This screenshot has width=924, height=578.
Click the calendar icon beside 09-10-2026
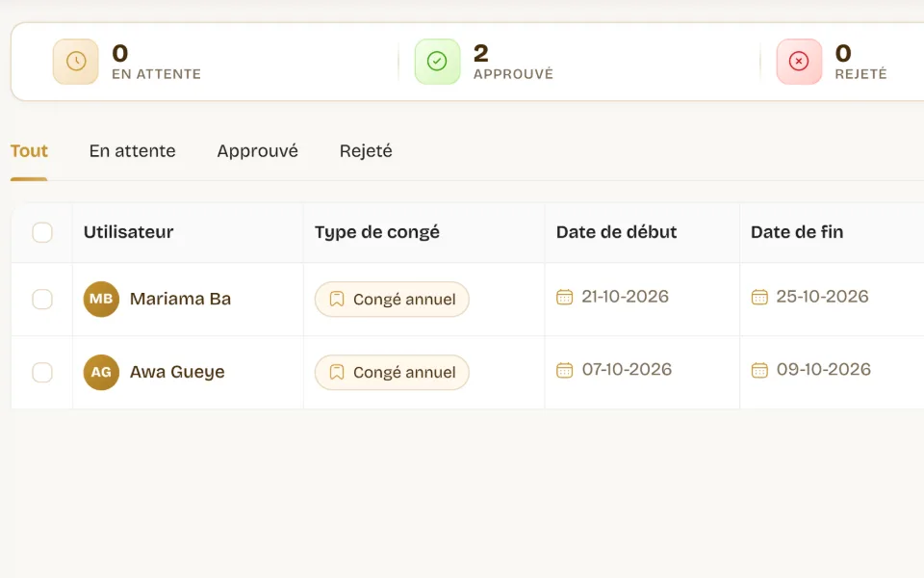(x=759, y=370)
